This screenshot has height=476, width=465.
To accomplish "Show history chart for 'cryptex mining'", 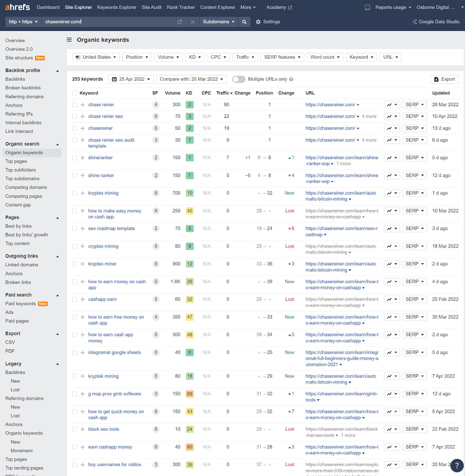I will point(392,246).
